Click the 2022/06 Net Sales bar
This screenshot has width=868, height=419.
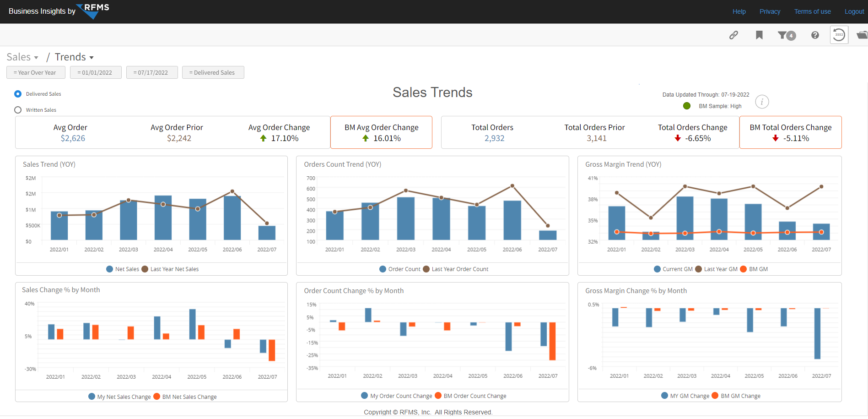point(232,218)
